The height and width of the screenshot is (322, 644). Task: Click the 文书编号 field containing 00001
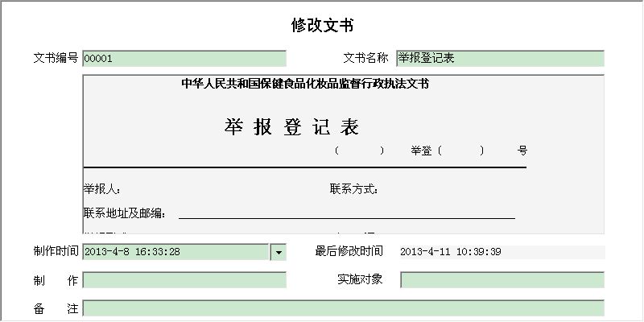[184, 59]
